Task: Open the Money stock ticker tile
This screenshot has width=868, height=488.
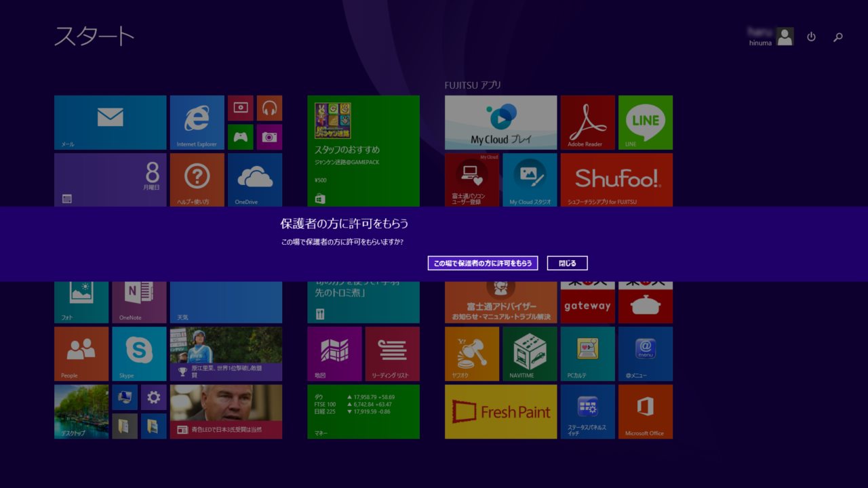Action: point(363,411)
